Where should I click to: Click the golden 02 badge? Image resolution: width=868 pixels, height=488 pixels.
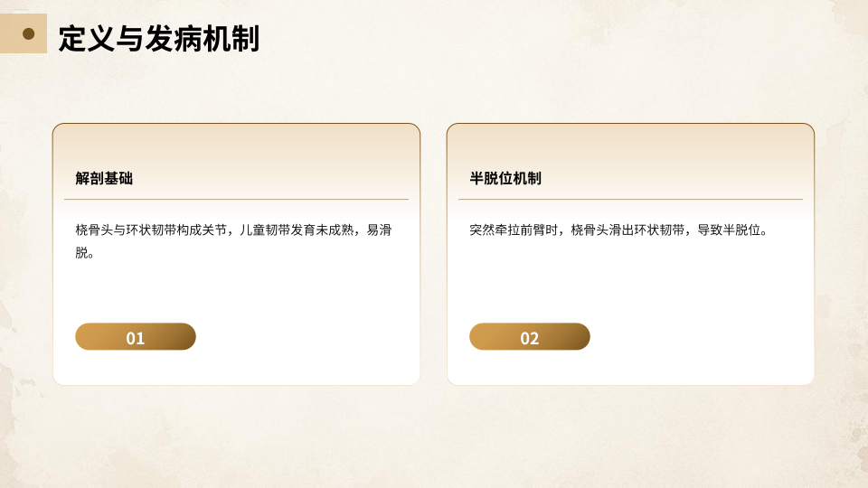[x=530, y=337]
